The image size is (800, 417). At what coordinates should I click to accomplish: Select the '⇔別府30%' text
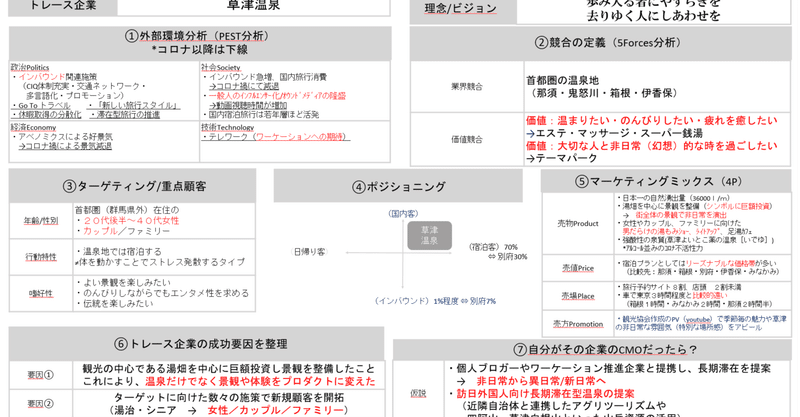pyautogui.click(x=508, y=257)
